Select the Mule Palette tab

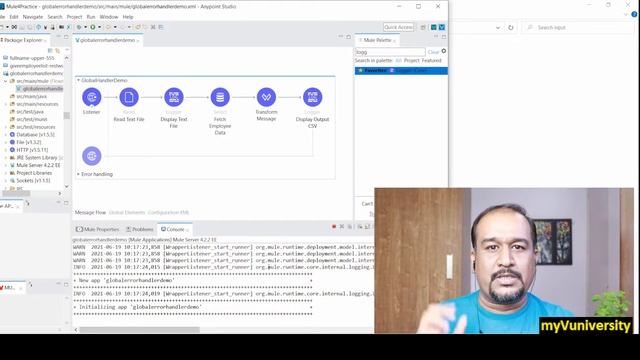377,40
